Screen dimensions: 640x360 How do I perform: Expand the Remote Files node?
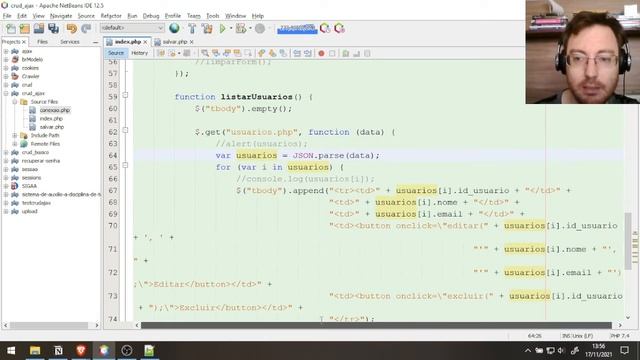tap(14, 144)
